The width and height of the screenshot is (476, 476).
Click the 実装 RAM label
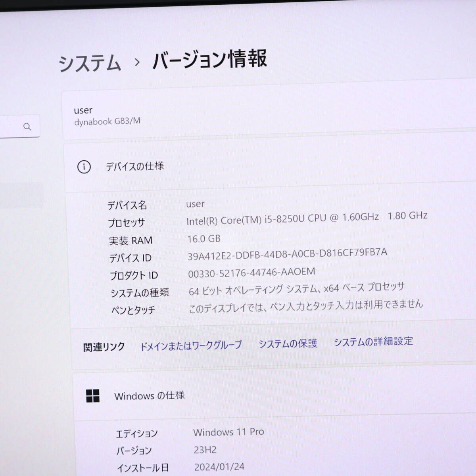131,241
